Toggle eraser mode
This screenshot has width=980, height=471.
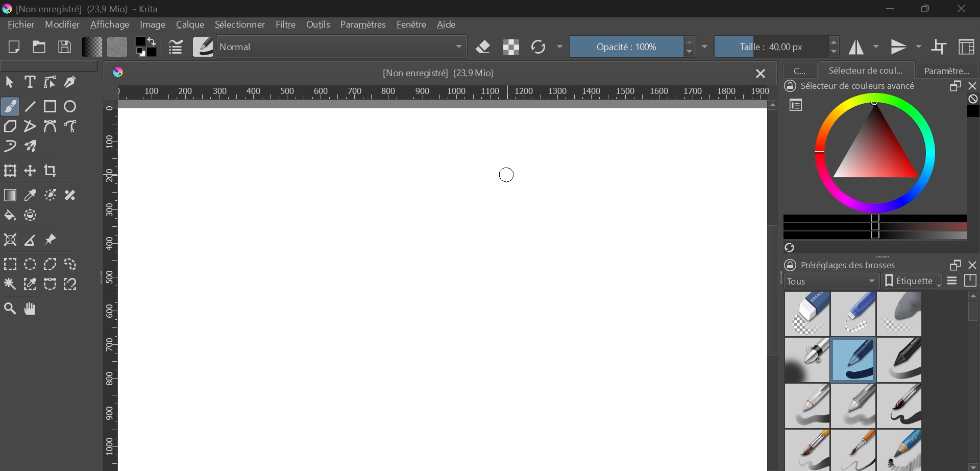coord(483,47)
